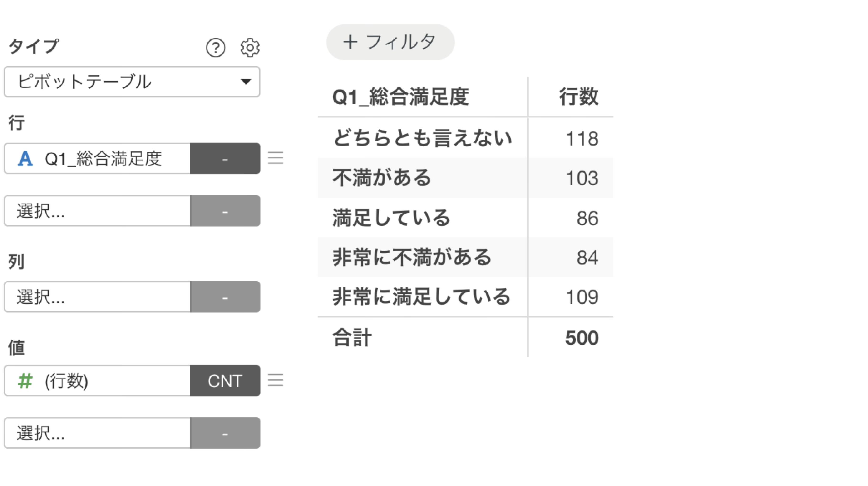Open the Q1_総合満足度 row column selector
868x486 pixels.
point(97,158)
